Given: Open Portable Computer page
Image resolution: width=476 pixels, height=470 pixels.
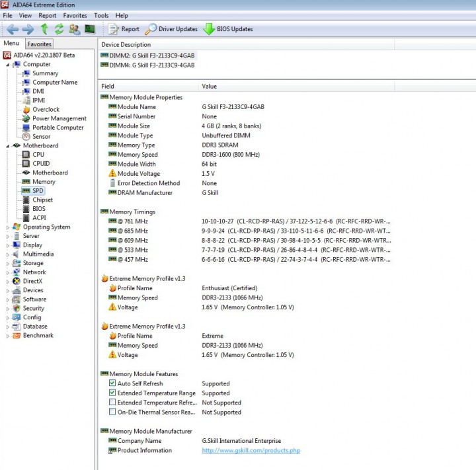Looking at the screenshot, I should click(x=58, y=128).
